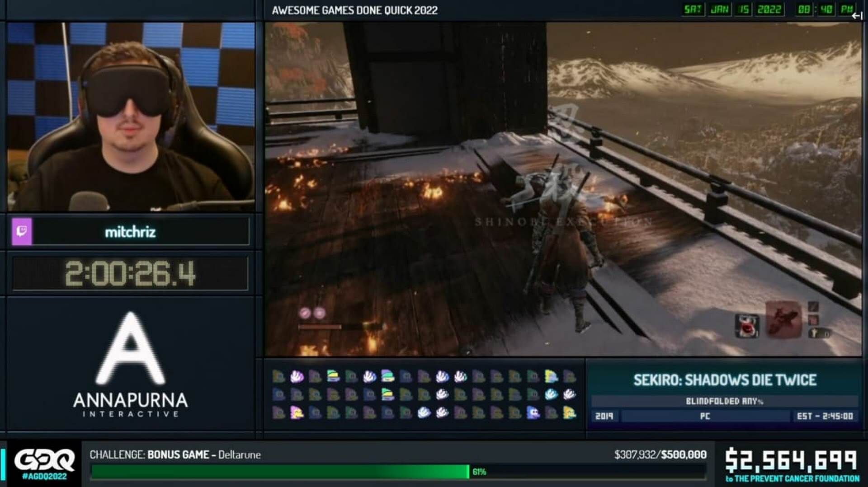Click the Sekiro: Shadows Die Twice title
This screenshot has width=868, height=487.
pos(725,380)
